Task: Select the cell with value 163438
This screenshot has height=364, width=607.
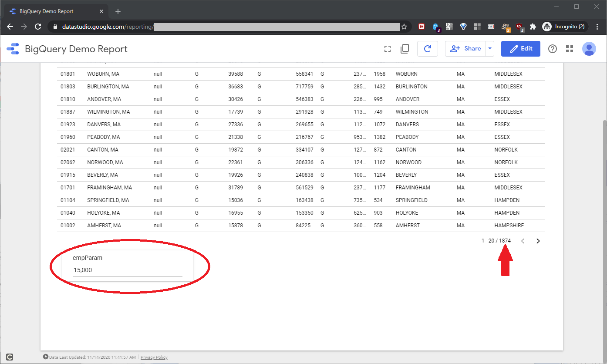Action: [x=304, y=200]
